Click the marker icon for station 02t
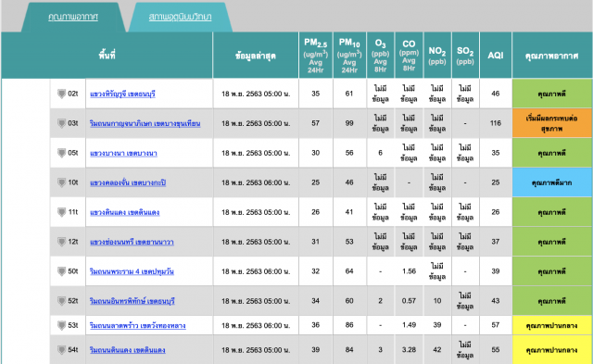 (x=62, y=94)
